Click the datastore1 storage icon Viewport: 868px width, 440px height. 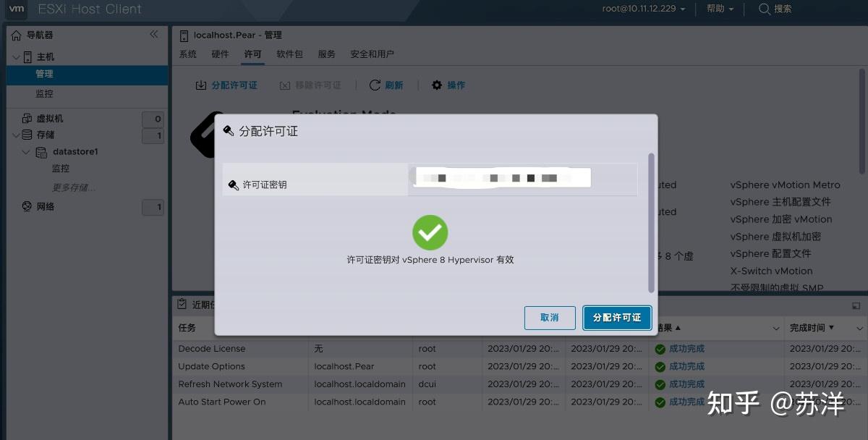click(43, 151)
